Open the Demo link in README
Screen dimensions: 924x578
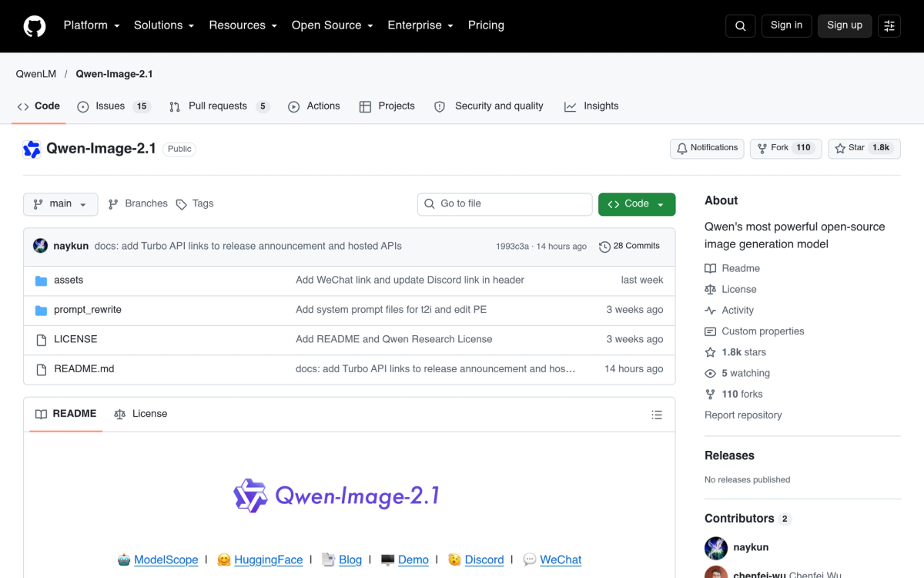(x=413, y=560)
